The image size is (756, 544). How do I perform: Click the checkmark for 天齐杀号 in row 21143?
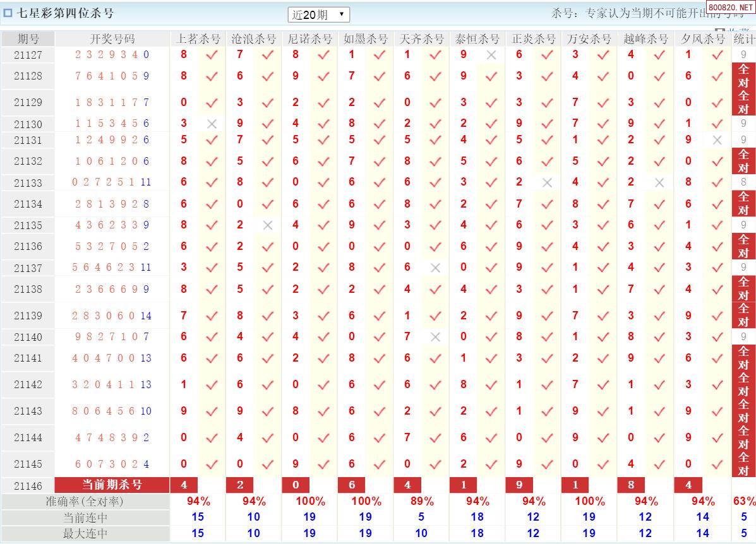pos(435,411)
